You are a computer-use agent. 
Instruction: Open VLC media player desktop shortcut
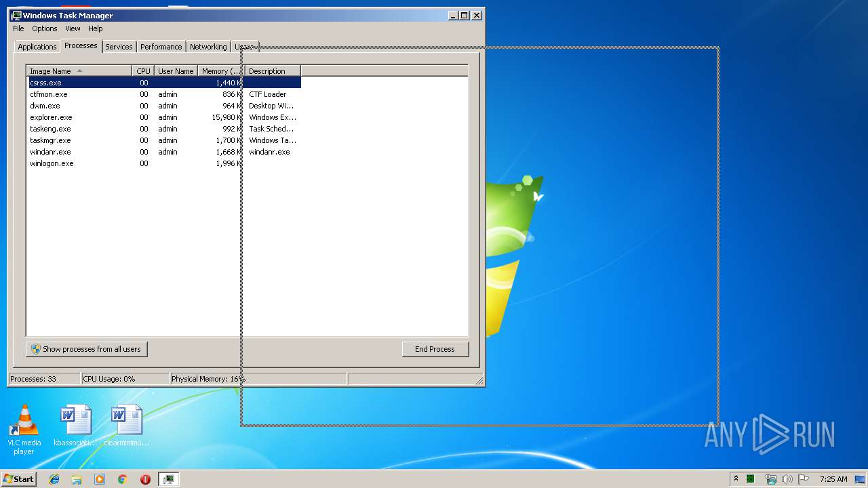point(24,430)
